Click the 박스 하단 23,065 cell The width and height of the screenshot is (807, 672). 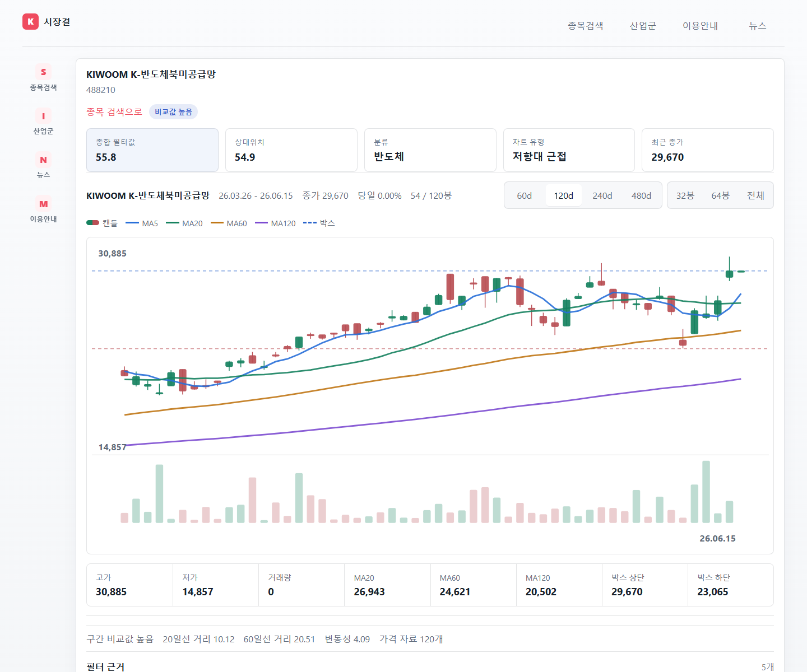click(x=731, y=585)
